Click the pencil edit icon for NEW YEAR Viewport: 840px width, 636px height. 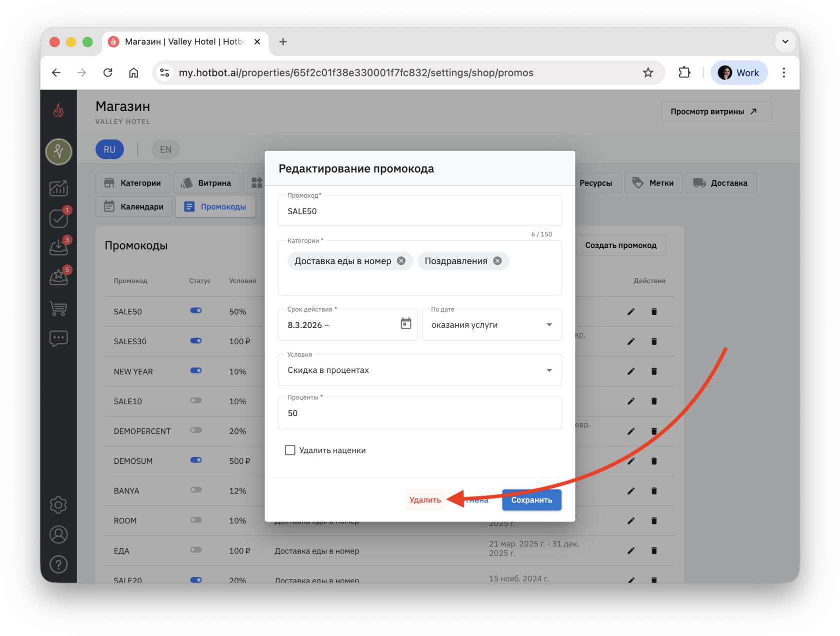(x=631, y=371)
